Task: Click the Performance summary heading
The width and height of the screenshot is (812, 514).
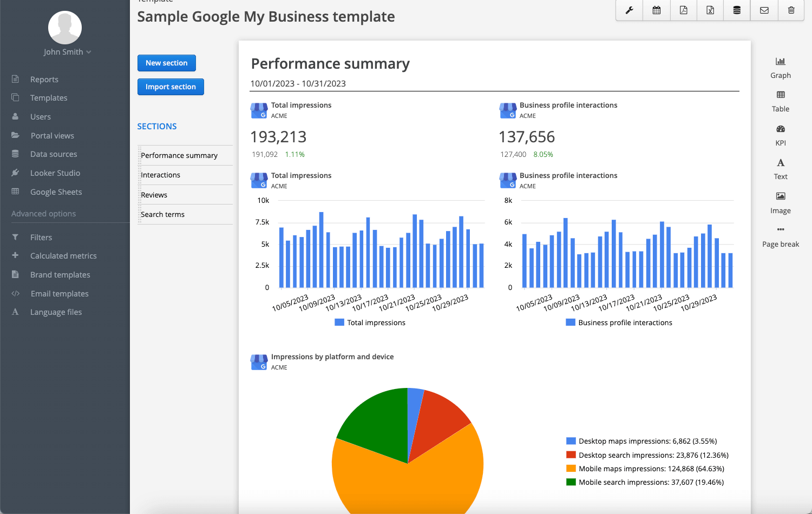Action: (x=330, y=64)
